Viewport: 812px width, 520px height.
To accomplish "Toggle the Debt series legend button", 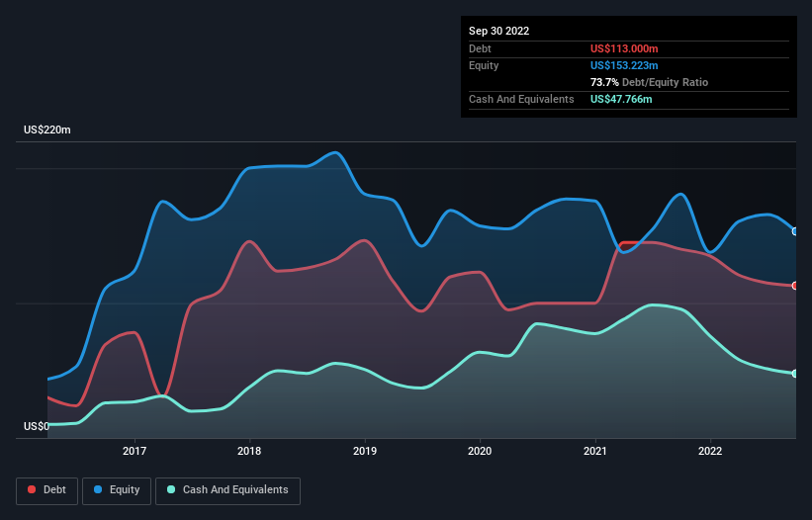I will coord(46,490).
